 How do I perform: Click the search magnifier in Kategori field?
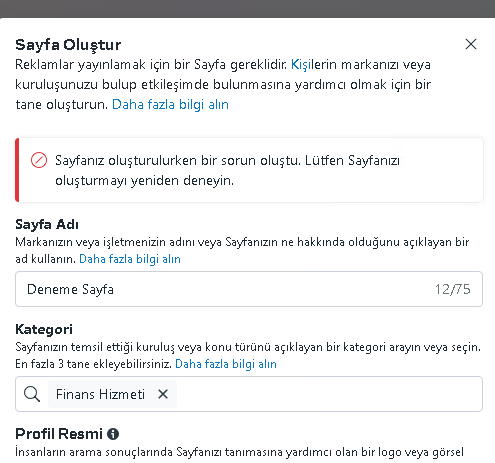32,394
